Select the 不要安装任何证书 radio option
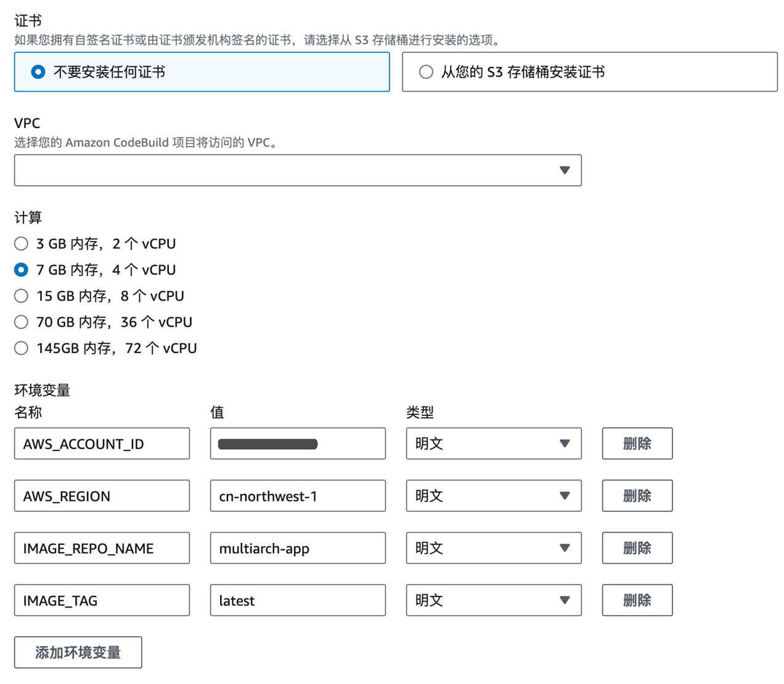Screen dimensions: 784x684 click(38, 72)
